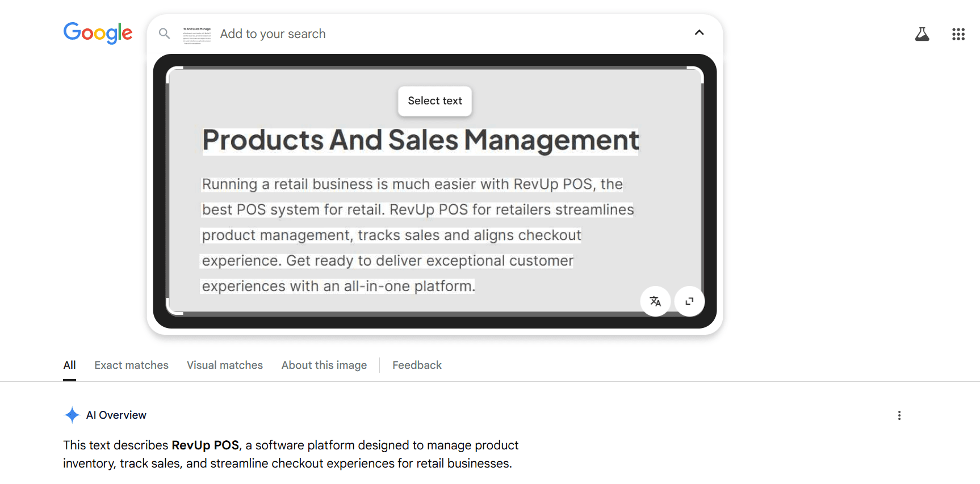This screenshot has width=980, height=484.
Task: Click the Feedback link
Action: [417, 365]
